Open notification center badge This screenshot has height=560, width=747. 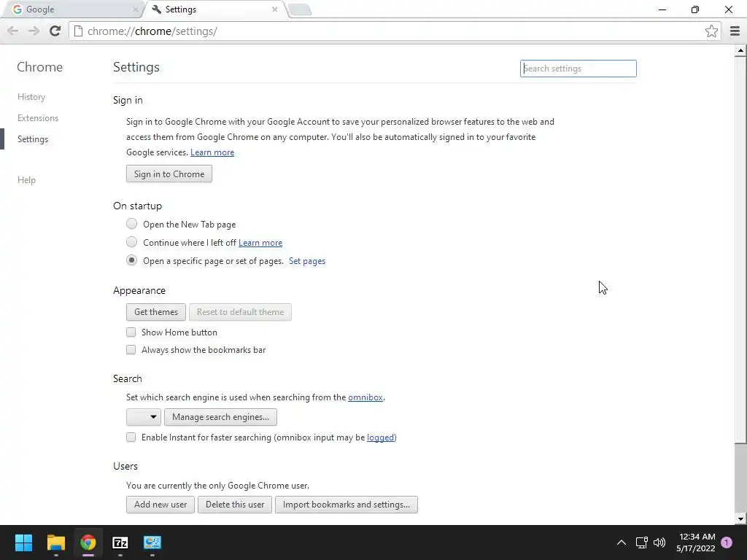point(727,542)
